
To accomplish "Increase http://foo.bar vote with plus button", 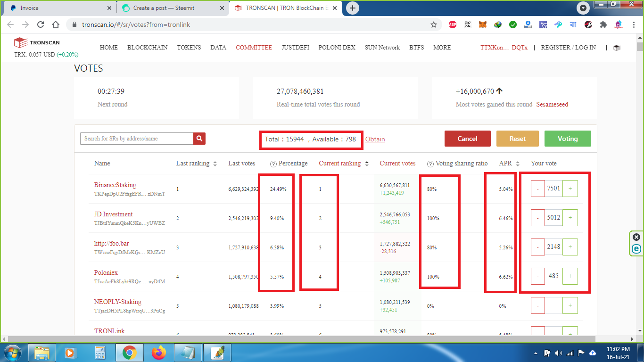I will [x=570, y=247].
